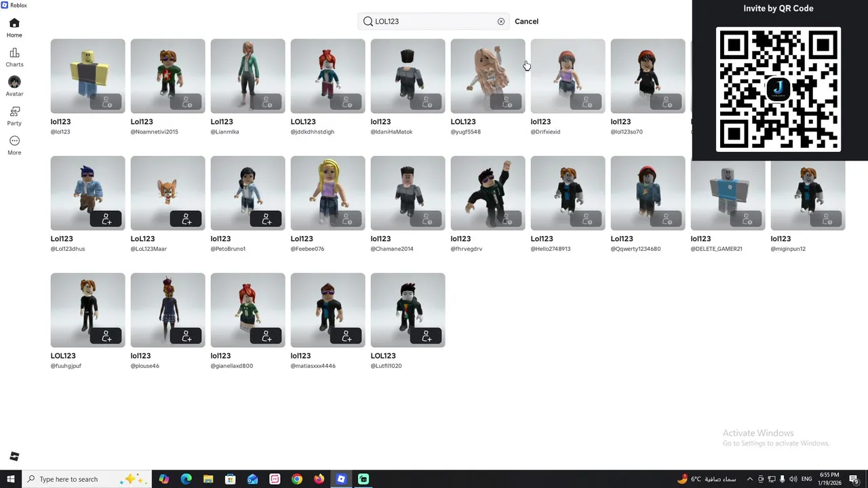Open File Explorer from taskbar
This screenshot has width=868, height=488.
click(208, 479)
